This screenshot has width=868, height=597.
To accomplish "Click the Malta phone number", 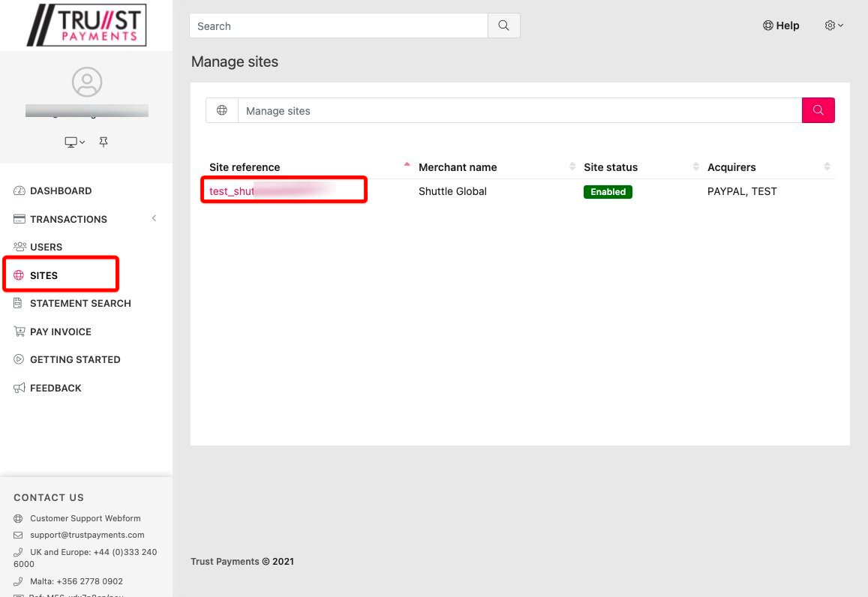I will pos(77,581).
